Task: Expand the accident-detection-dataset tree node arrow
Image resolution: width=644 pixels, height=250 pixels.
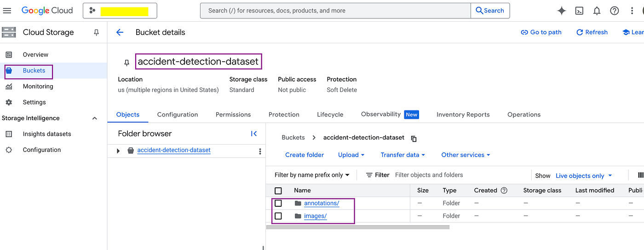Action: (x=118, y=151)
